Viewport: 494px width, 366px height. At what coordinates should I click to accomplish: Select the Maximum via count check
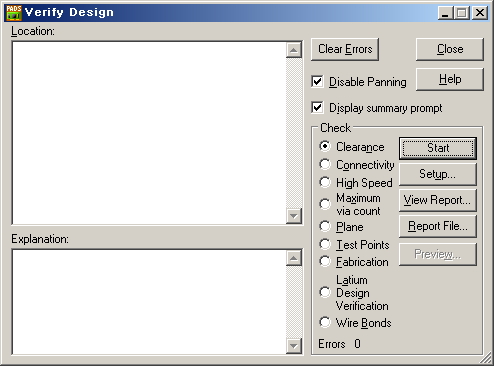coord(325,204)
